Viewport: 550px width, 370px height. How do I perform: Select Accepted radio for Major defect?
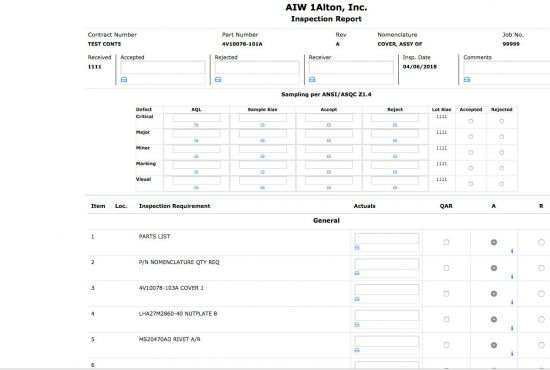point(471,137)
